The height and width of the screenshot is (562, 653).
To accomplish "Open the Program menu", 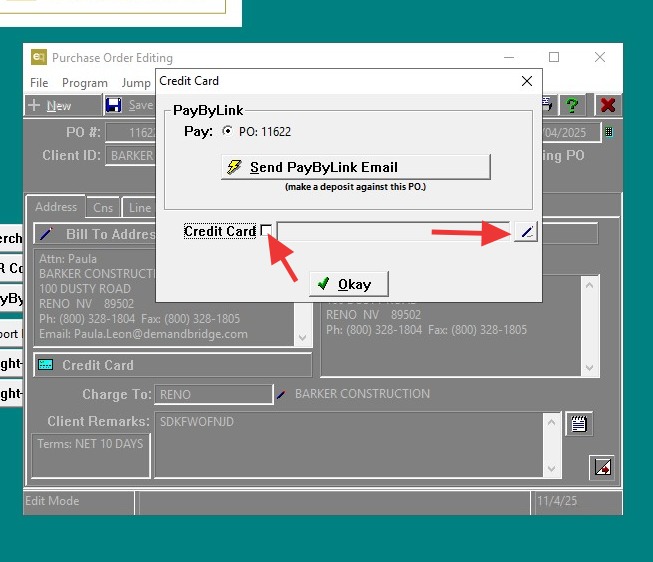I will click(x=85, y=83).
